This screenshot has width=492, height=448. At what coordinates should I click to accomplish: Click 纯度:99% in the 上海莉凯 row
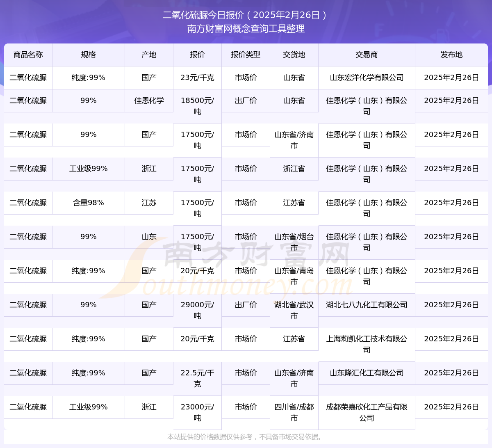[x=89, y=339]
